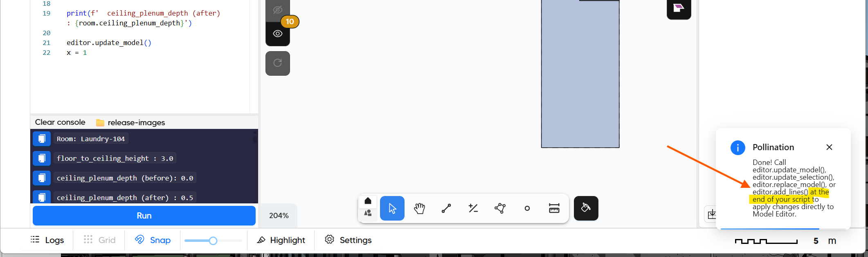The image size is (868, 257).
Task: Select the pointer selection tool
Action: [392, 208]
